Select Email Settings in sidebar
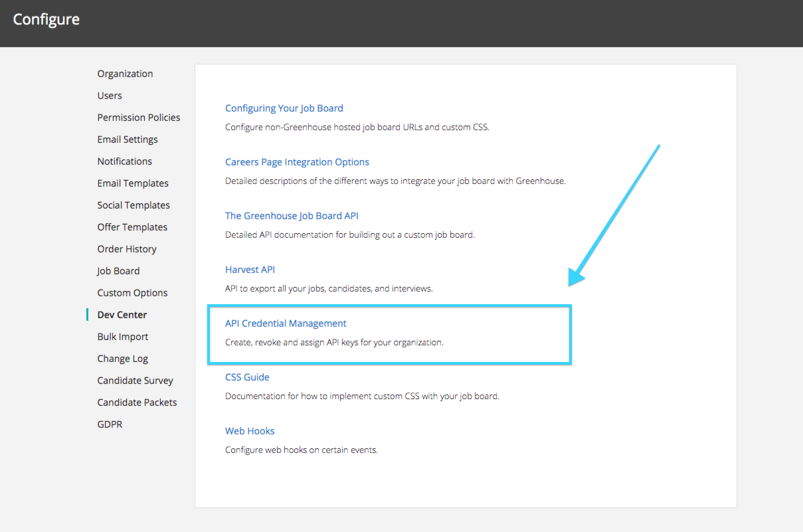The height and width of the screenshot is (532, 803). tap(128, 139)
